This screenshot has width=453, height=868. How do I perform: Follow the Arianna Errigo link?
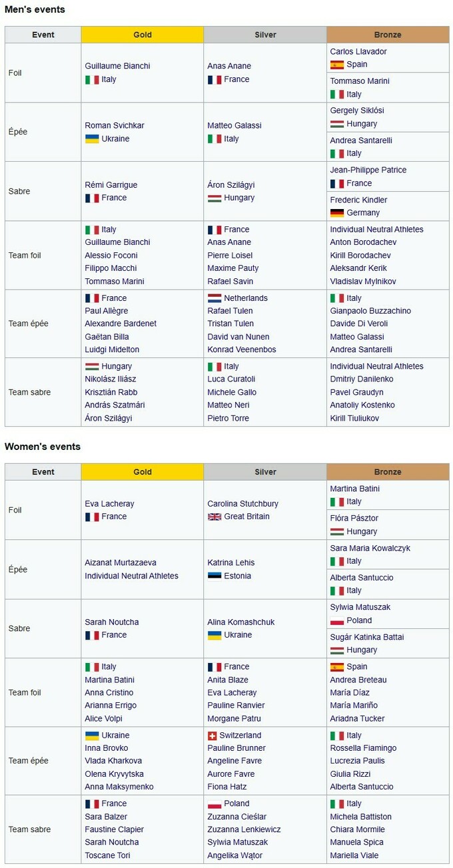(111, 706)
